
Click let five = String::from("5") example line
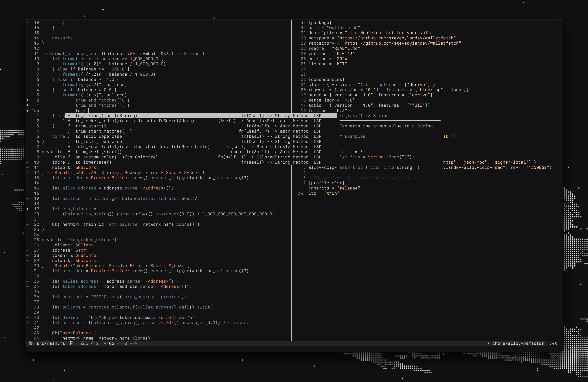click(x=377, y=157)
